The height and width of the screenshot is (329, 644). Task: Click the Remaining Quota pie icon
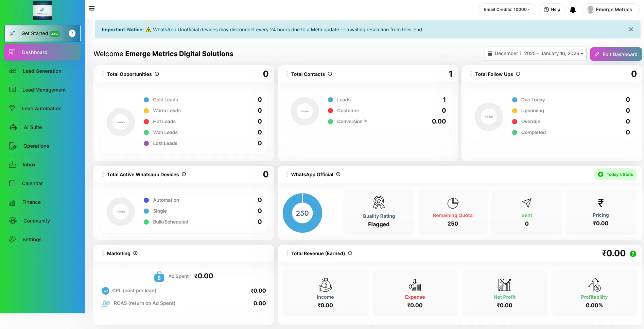(x=453, y=203)
